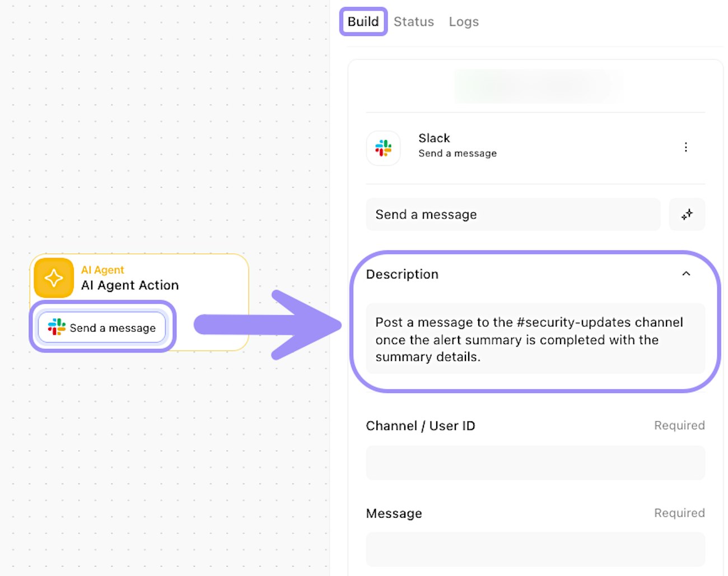Click the blurred green button atop the panel
Screen dimensions: 728x576
coord(538,86)
